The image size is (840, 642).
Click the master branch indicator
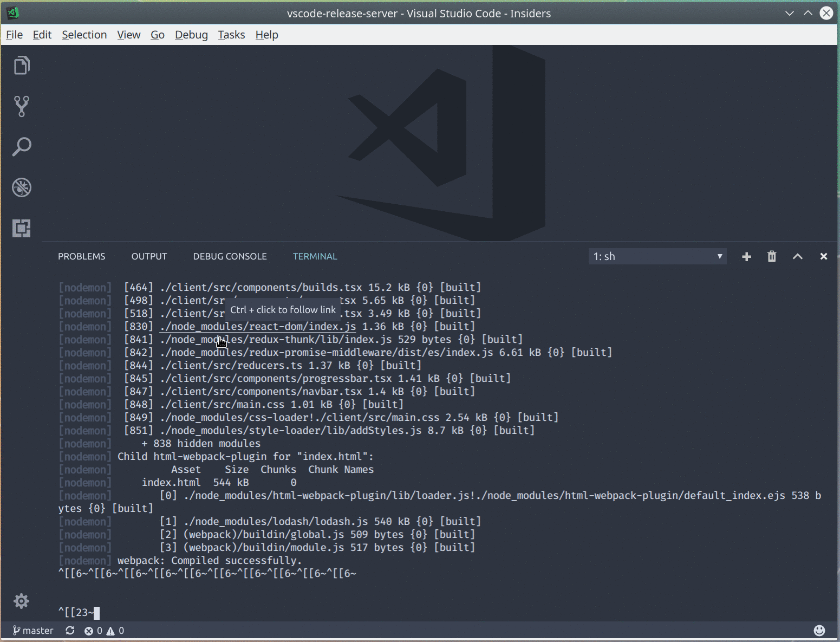(x=33, y=631)
